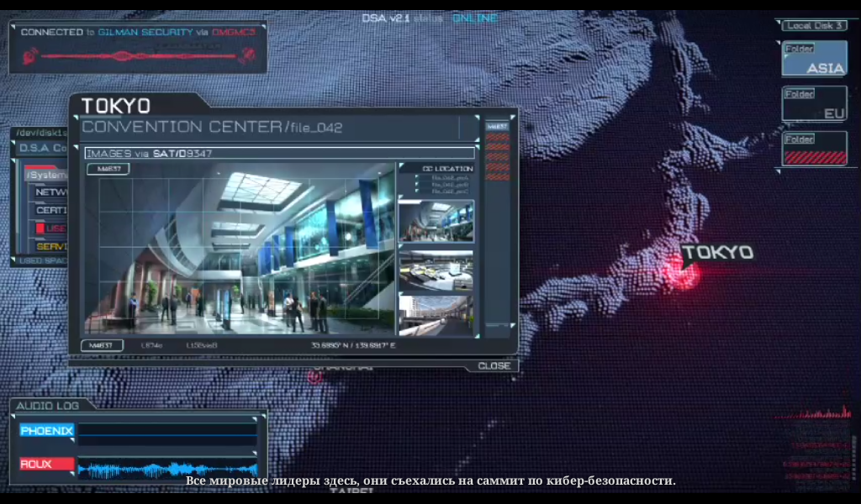Screen dimensions: 861x504
Task: Click the red connection signal line
Action: (x=140, y=56)
